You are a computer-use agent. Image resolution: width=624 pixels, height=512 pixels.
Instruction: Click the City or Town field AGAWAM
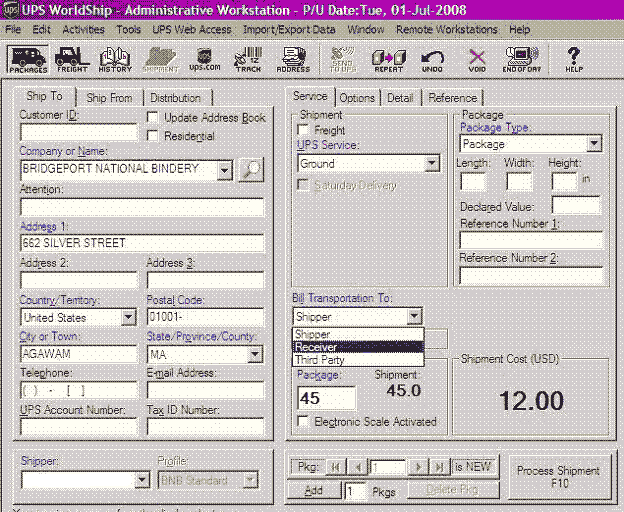[79, 354]
